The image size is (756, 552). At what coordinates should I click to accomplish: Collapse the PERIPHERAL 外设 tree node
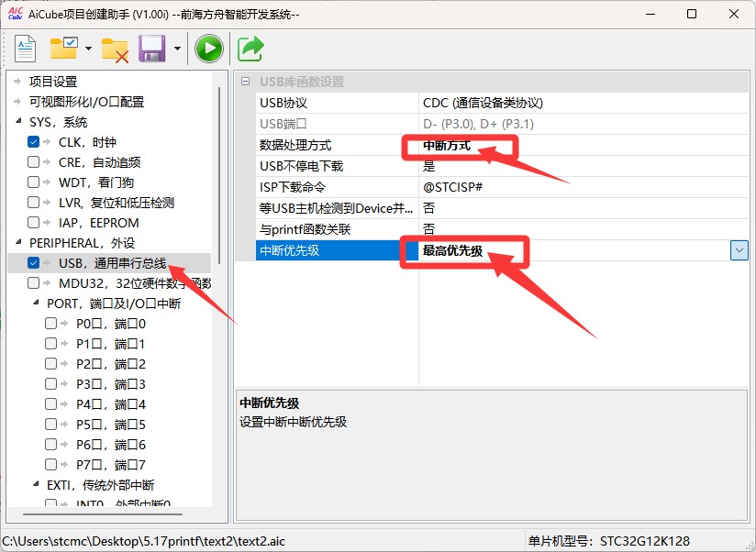(x=18, y=242)
